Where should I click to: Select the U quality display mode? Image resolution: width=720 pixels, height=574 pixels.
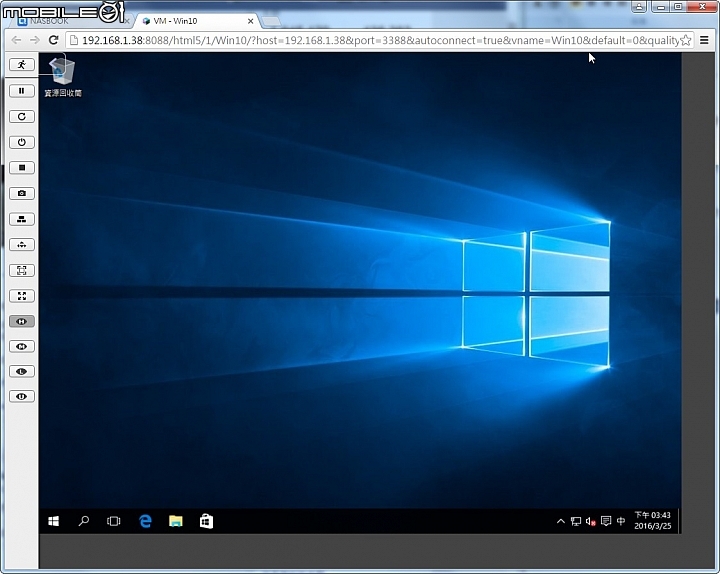22,396
